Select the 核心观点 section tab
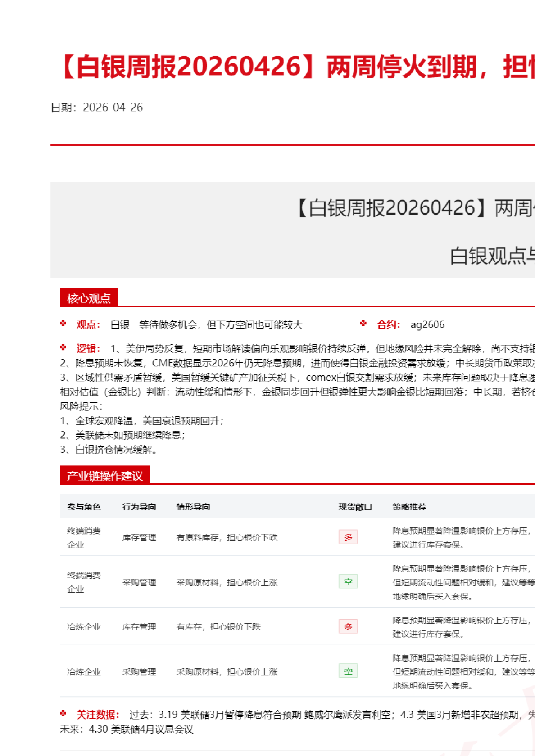 click(89, 298)
